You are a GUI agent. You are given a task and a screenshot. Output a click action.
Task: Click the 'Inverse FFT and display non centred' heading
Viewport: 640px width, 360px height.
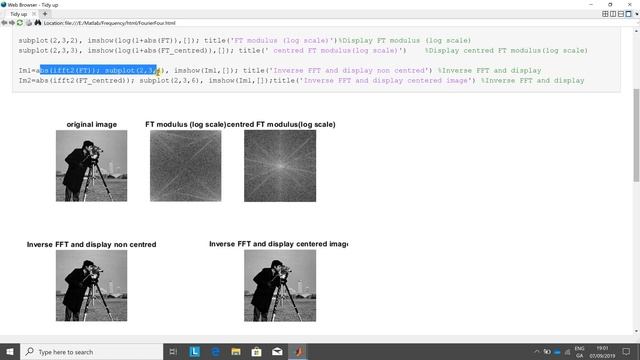click(91, 244)
